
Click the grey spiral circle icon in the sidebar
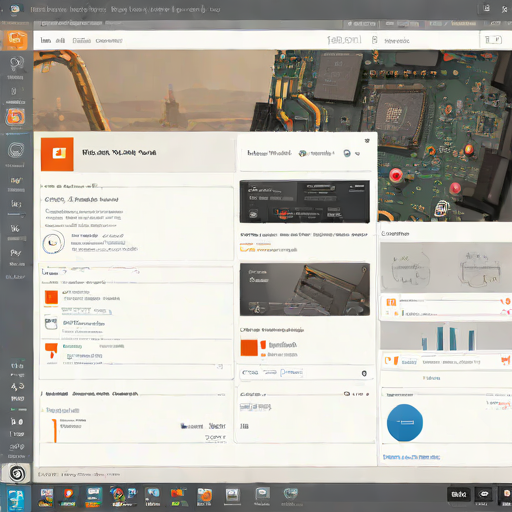pos(16,150)
